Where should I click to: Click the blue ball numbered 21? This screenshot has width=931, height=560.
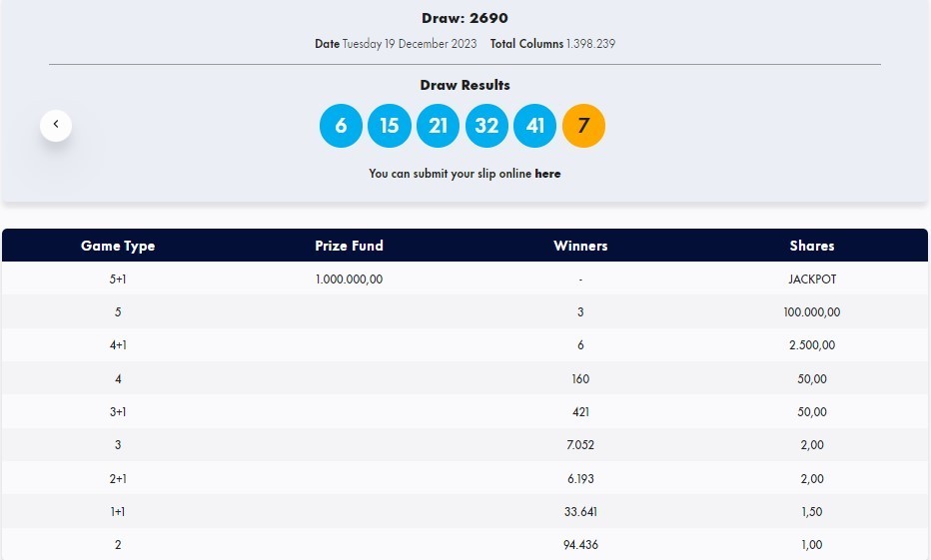click(438, 126)
